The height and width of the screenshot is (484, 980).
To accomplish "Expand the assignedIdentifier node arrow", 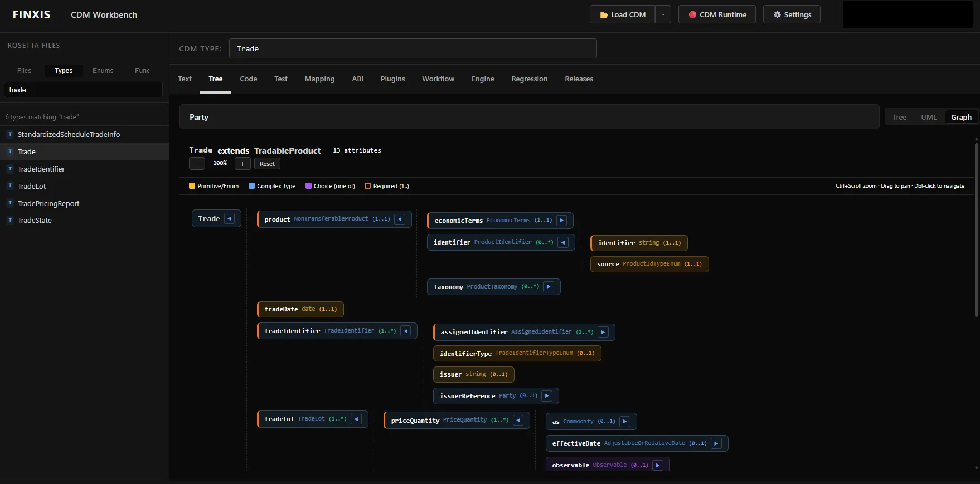I will (x=603, y=332).
